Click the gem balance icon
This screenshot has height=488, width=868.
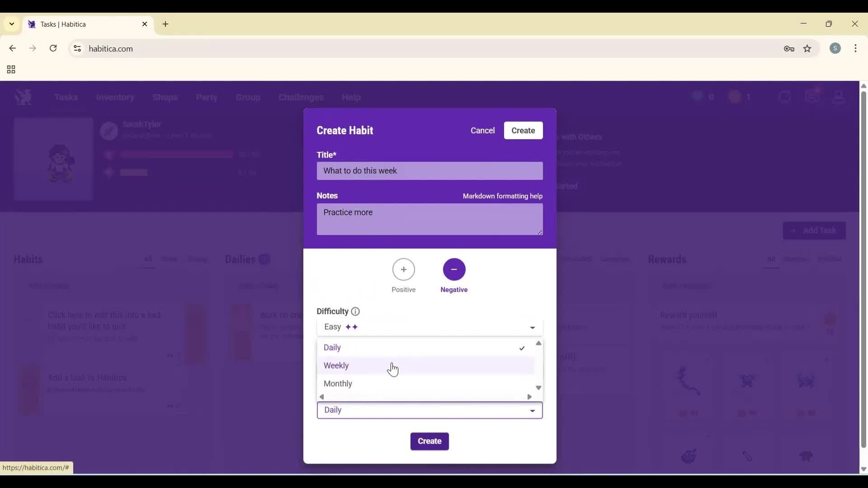pos(697,96)
